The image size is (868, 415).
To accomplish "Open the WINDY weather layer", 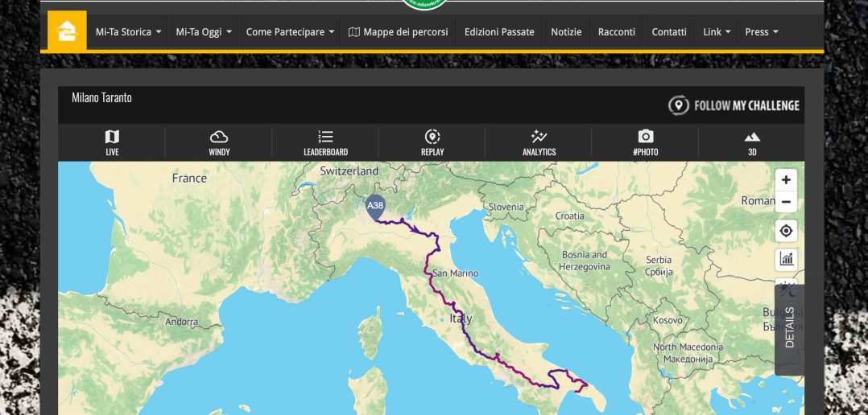I will (219, 142).
